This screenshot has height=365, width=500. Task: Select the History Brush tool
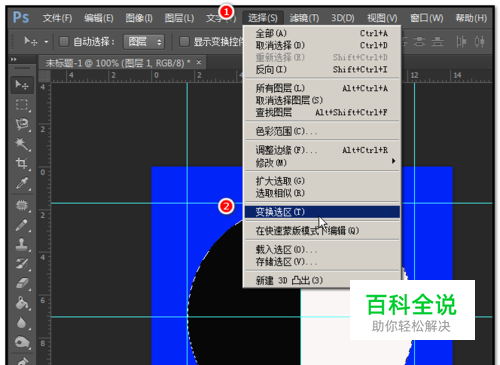(22, 264)
